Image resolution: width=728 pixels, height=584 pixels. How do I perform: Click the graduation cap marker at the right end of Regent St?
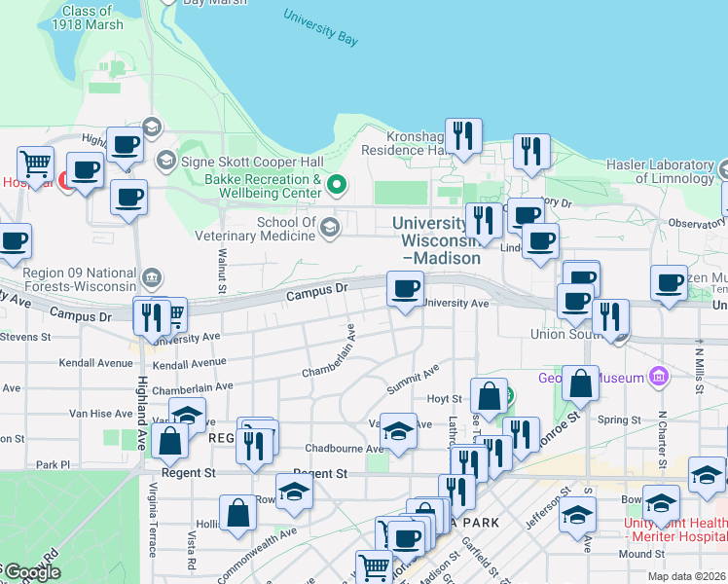click(x=707, y=478)
